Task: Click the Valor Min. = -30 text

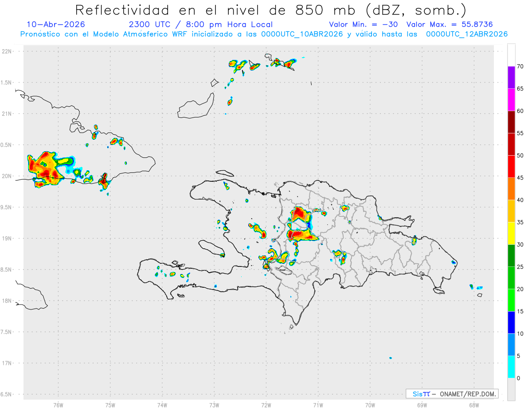Action: 364,24
